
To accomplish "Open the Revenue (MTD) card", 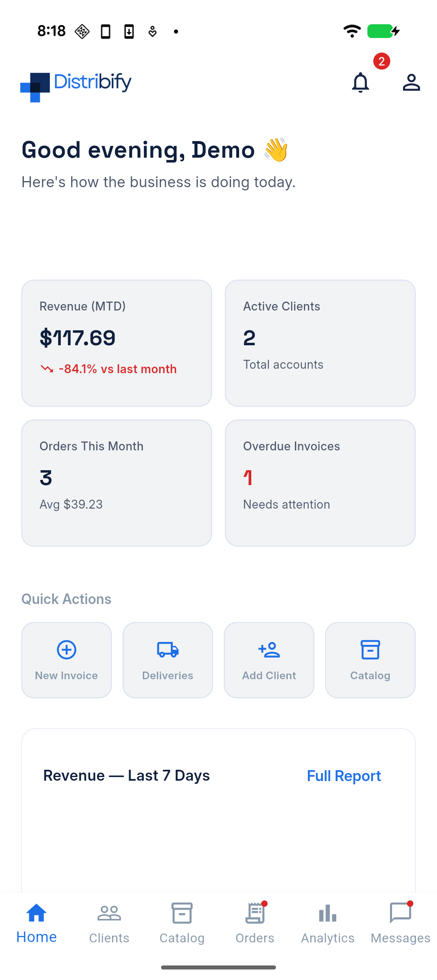I will [117, 343].
